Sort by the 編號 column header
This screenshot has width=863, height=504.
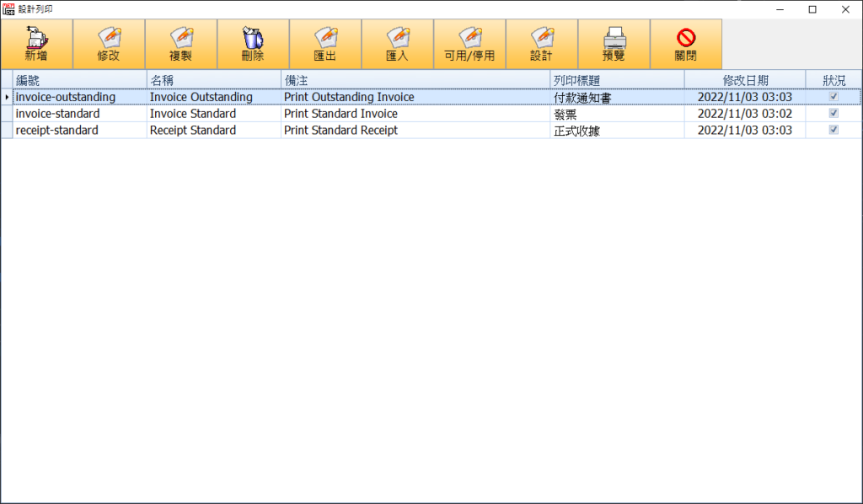pos(80,80)
